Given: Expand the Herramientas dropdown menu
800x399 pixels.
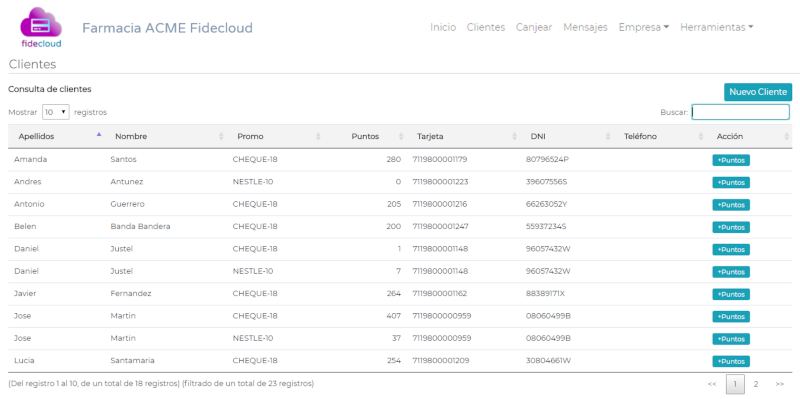Looking at the screenshot, I should coord(717,28).
